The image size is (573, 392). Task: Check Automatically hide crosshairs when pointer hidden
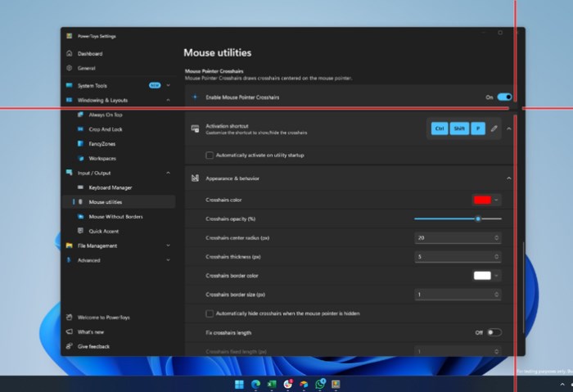[x=210, y=313]
